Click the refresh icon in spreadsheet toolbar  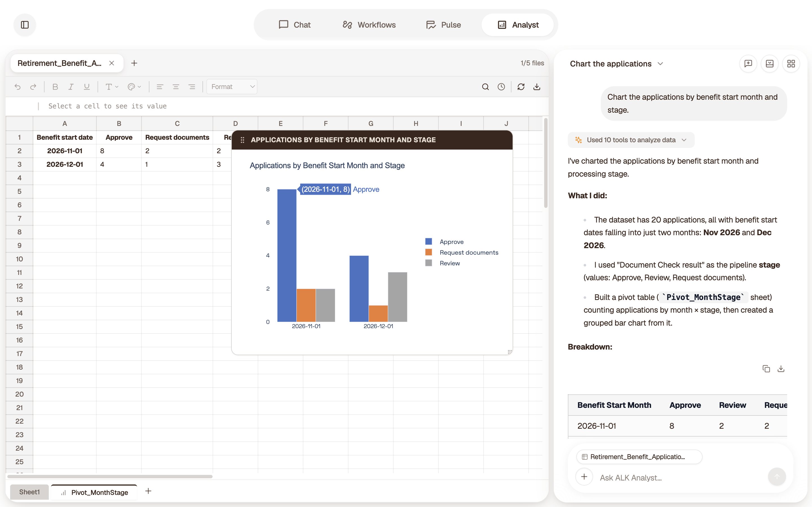[521, 87]
